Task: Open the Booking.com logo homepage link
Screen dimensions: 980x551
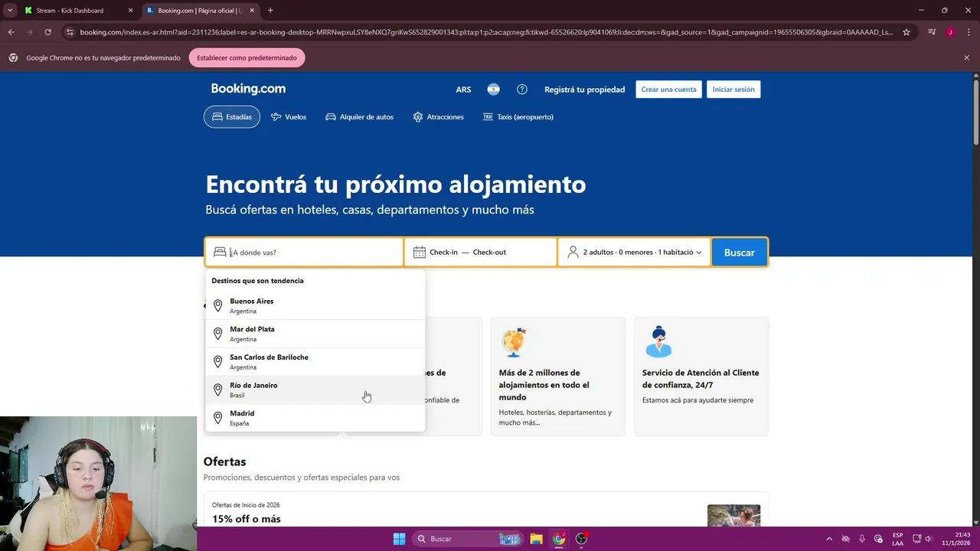Action: pos(248,89)
